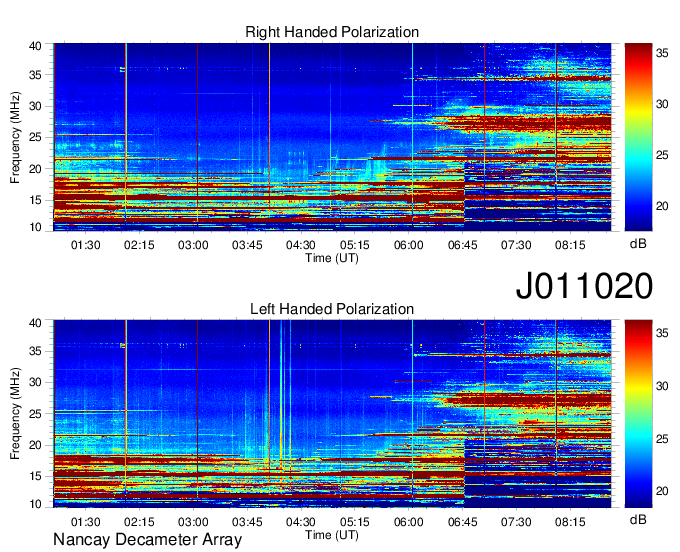Click the right-handed plot's color scale bar

pyautogui.click(x=638, y=137)
